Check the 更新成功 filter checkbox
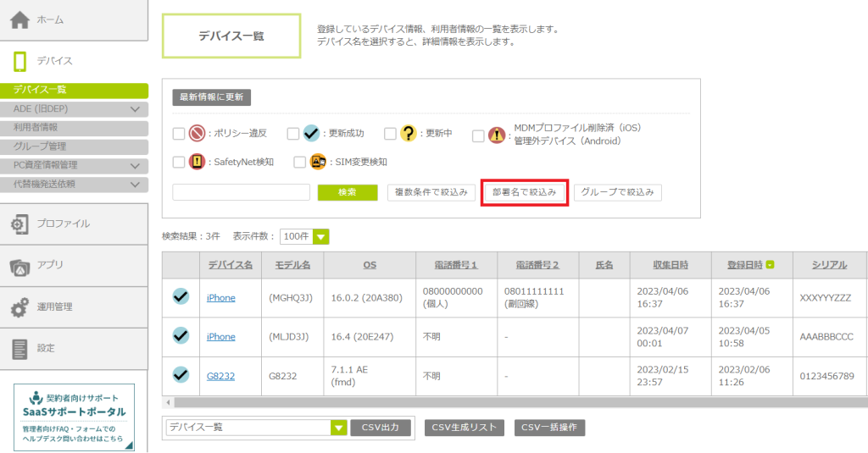The width and height of the screenshot is (868, 453). point(292,134)
